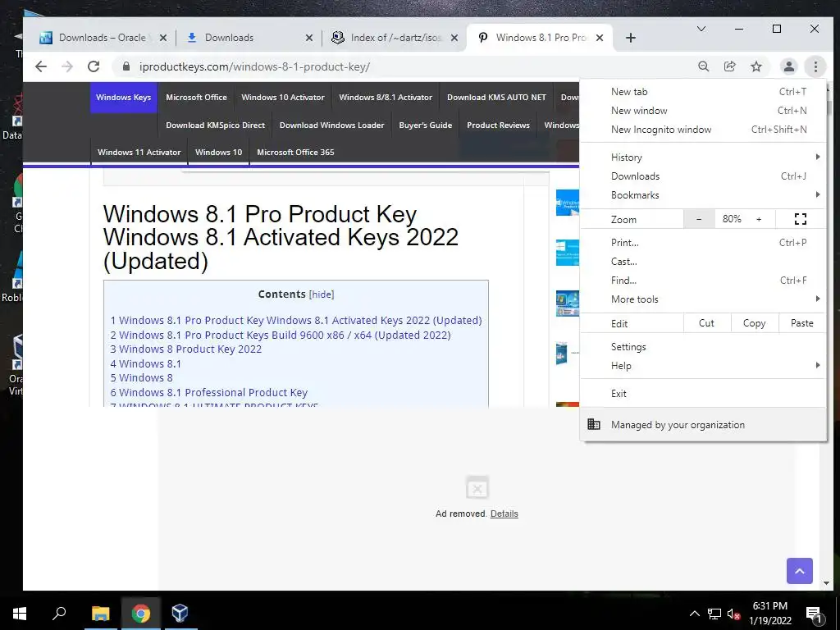Close the Windows 8.1 Pro tab
The height and width of the screenshot is (630, 840).
[x=600, y=38]
